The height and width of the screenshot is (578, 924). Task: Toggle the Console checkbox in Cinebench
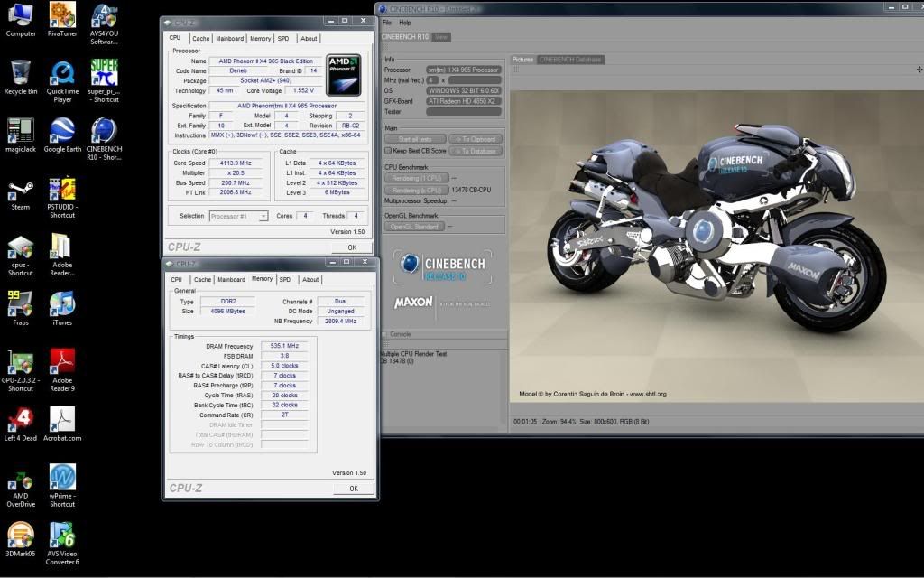(384, 334)
